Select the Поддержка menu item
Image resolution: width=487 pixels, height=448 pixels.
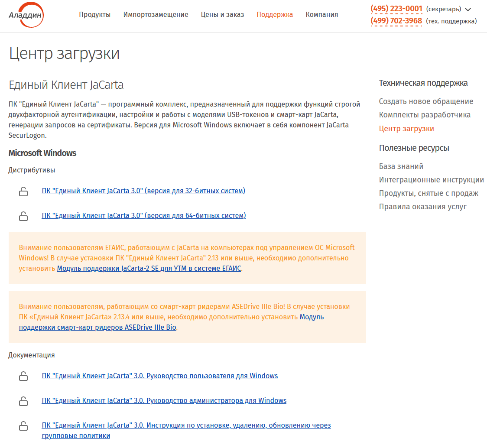(275, 15)
